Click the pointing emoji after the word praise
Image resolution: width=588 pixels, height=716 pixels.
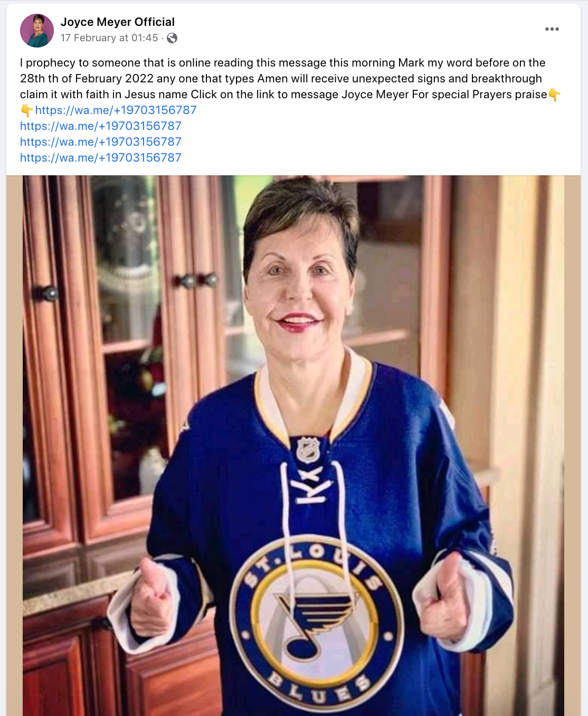pos(554,95)
